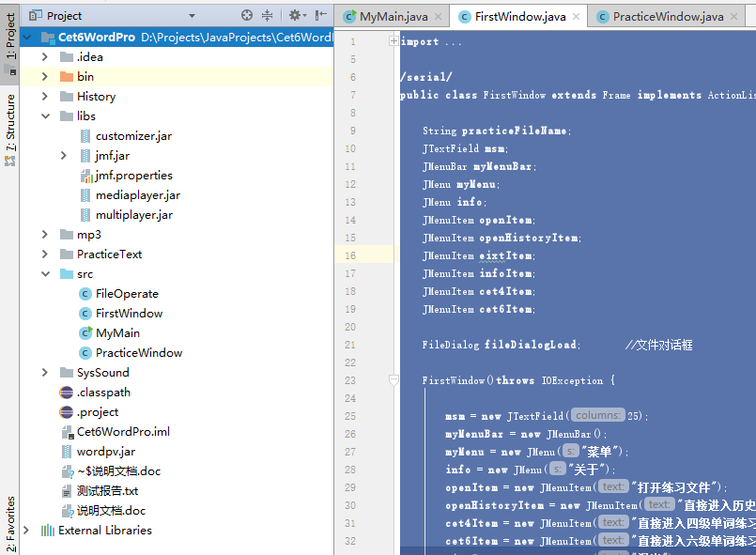Toggle the Favorites tool window
This screenshot has height=555, width=756.
click(10, 522)
